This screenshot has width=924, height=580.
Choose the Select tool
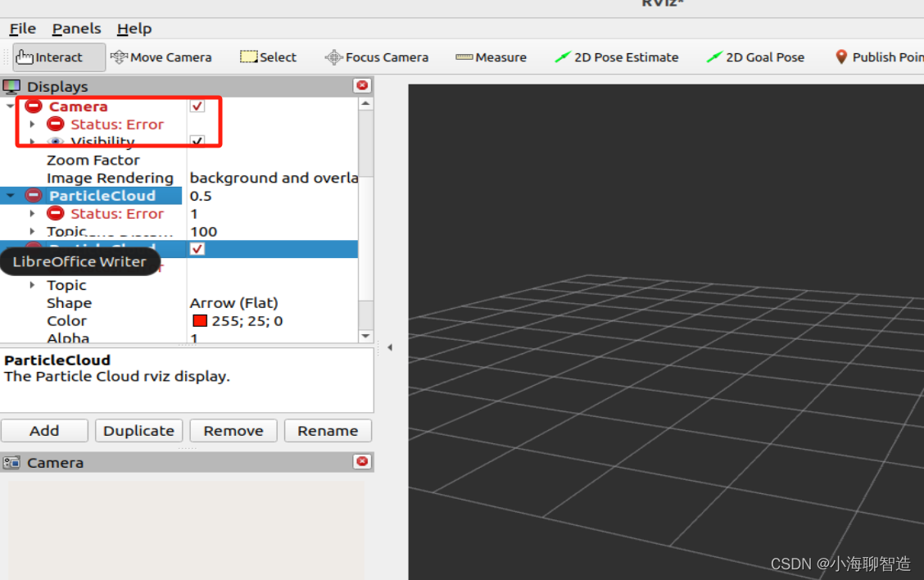[x=268, y=57]
